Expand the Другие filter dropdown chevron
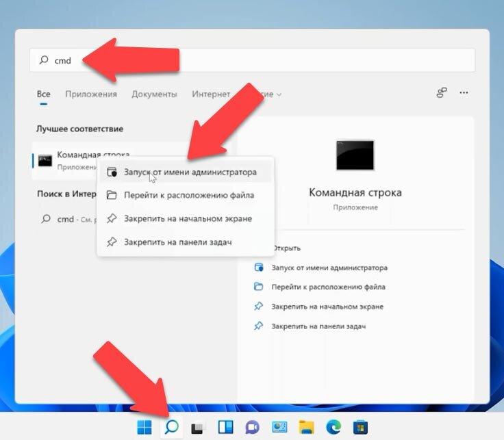Screen dimensions: 504x440 click(x=279, y=94)
